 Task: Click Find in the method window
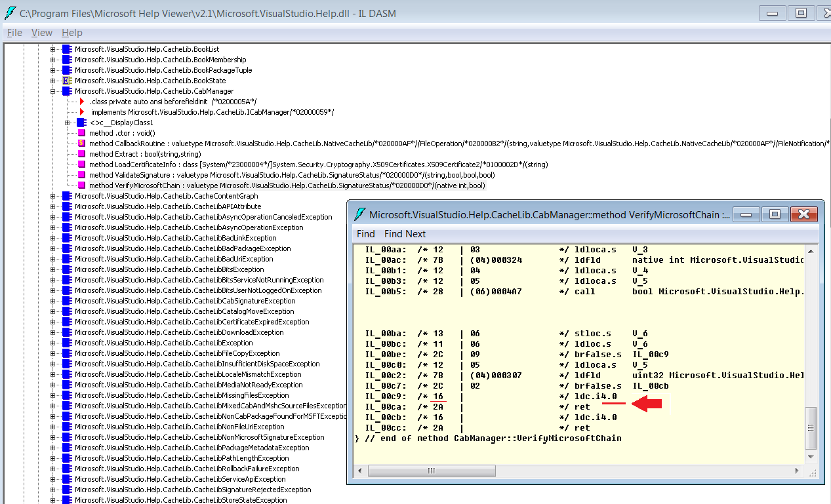pos(366,234)
